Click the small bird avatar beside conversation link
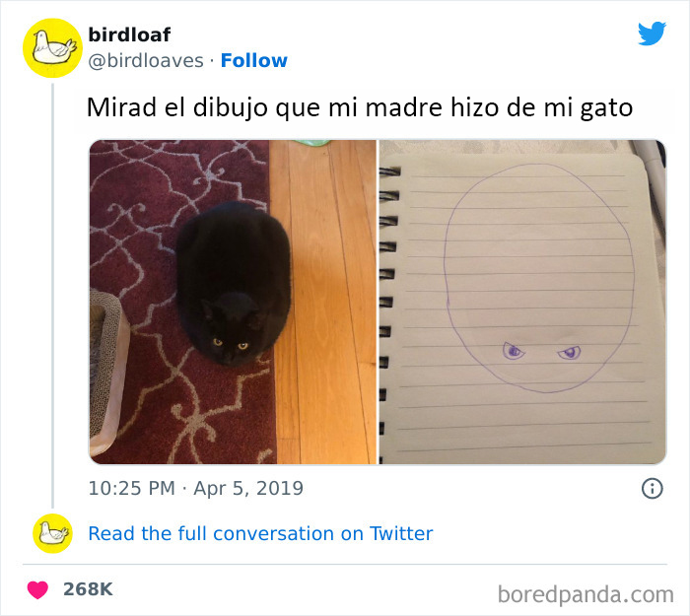Image resolution: width=690 pixels, height=616 pixels. click(x=52, y=533)
